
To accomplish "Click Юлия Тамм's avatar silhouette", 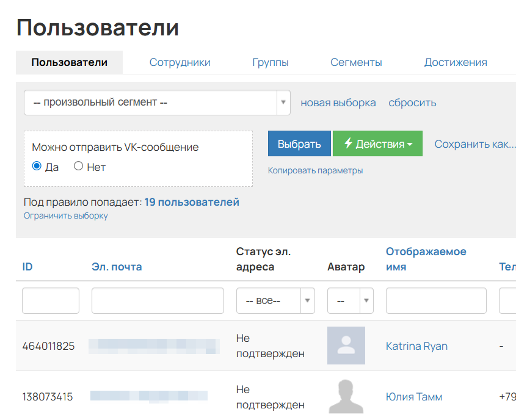I will [x=347, y=397].
